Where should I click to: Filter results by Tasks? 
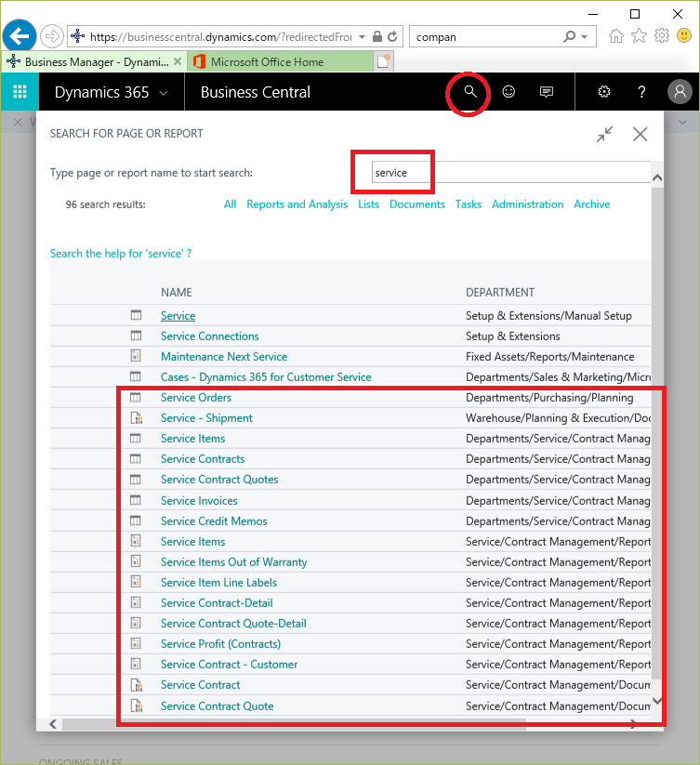(x=469, y=204)
